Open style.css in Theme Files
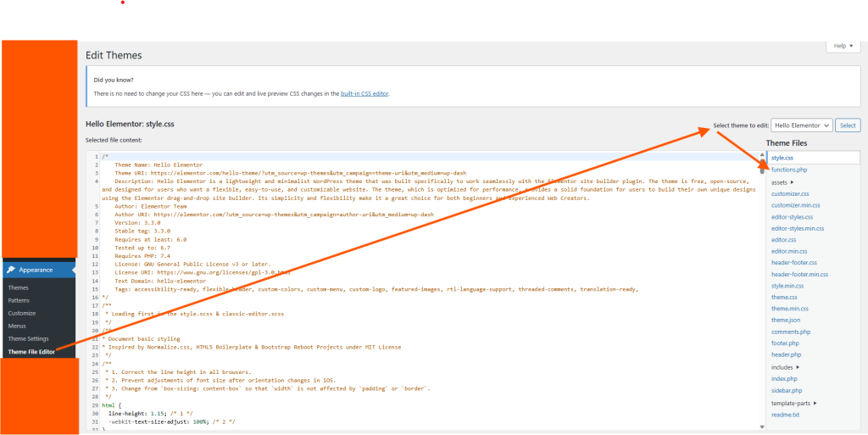Screen dimensions: 868x435 point(782,159)
